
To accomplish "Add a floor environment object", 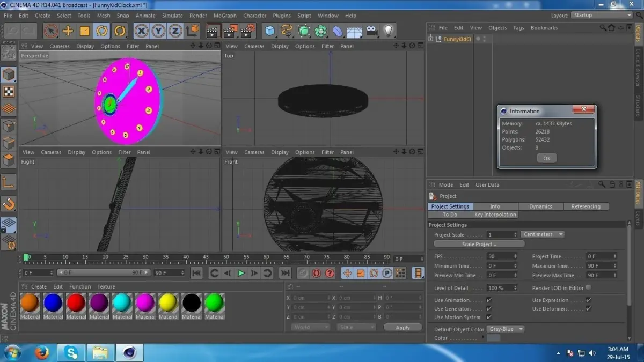I will [x=354, y=31].
